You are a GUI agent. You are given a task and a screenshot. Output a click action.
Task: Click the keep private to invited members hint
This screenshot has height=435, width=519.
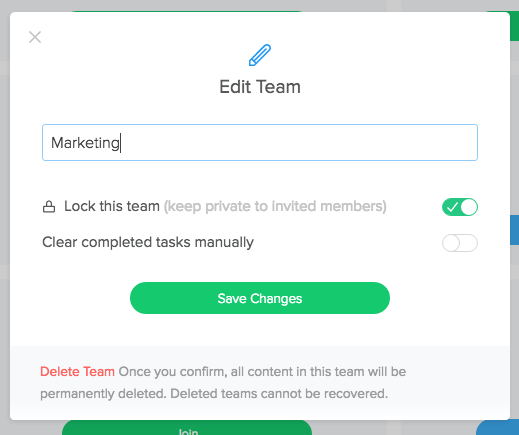(x=275, y=206)
